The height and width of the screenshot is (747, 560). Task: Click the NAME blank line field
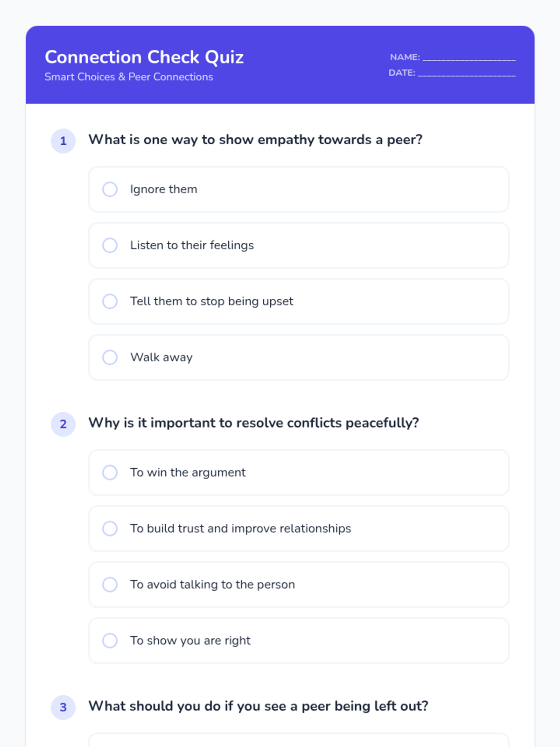tap(469, 57)
